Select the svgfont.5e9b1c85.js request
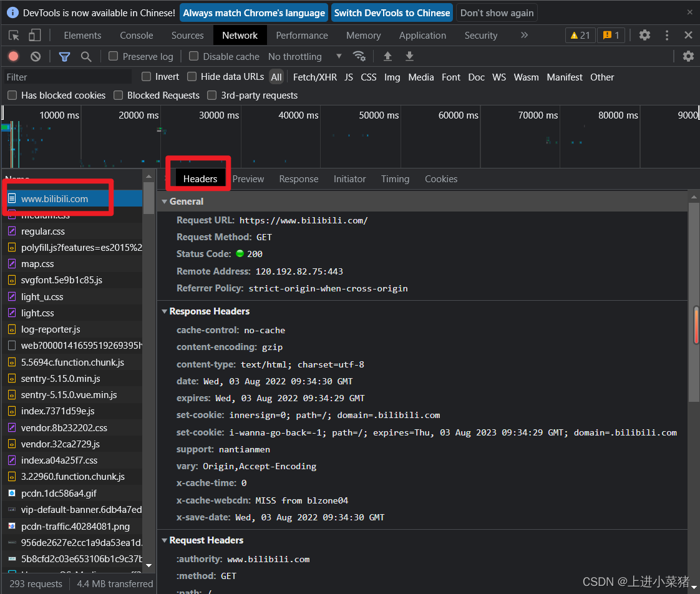Screen dimensions: 700x594 (x=72, y=280)
